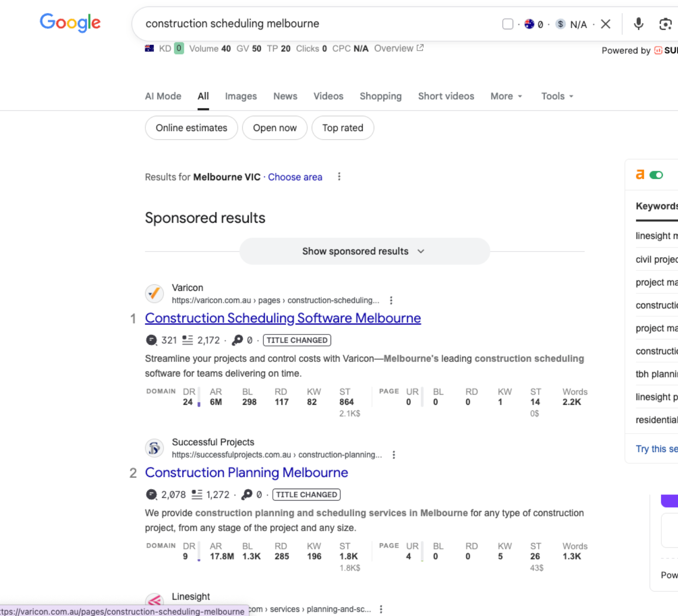The height and width of the screenshot is (616, 678).
Task: Check the SEO extension checkbox near search bar
Action: tap(508, 24)
